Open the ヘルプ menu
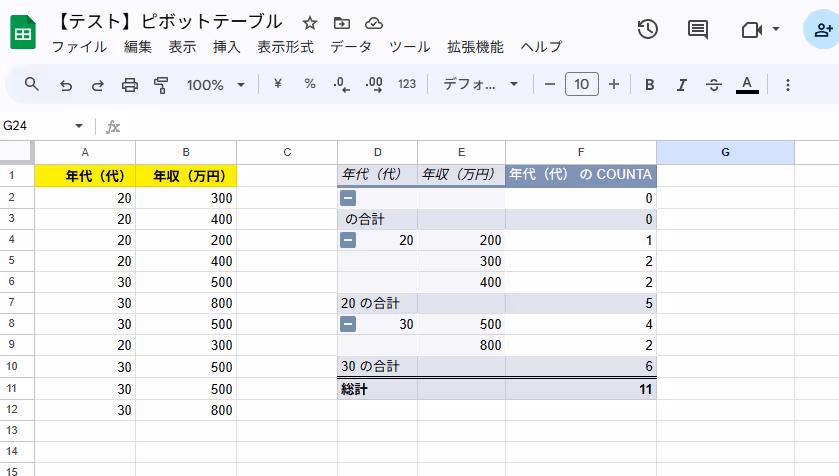The width and height of the screenshot is (839, 476). click(541, 47)
